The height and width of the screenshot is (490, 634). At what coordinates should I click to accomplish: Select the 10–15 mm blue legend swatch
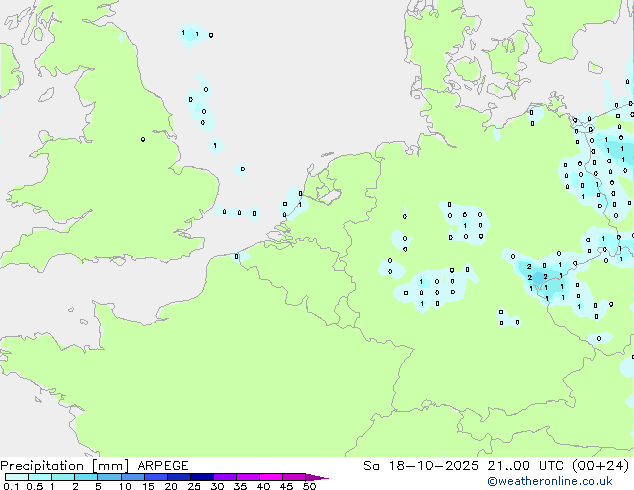[135, 478]
